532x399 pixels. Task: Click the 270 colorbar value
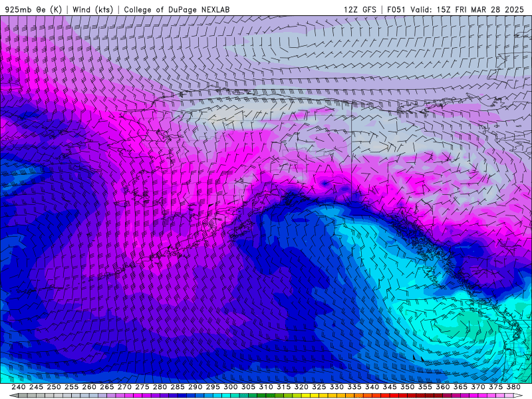(x=124, y=387)
